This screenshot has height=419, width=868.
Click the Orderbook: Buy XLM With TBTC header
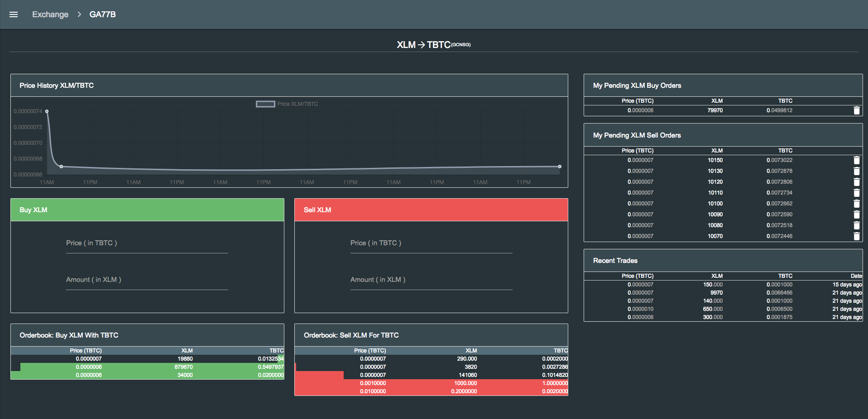(x=147, y=335)
